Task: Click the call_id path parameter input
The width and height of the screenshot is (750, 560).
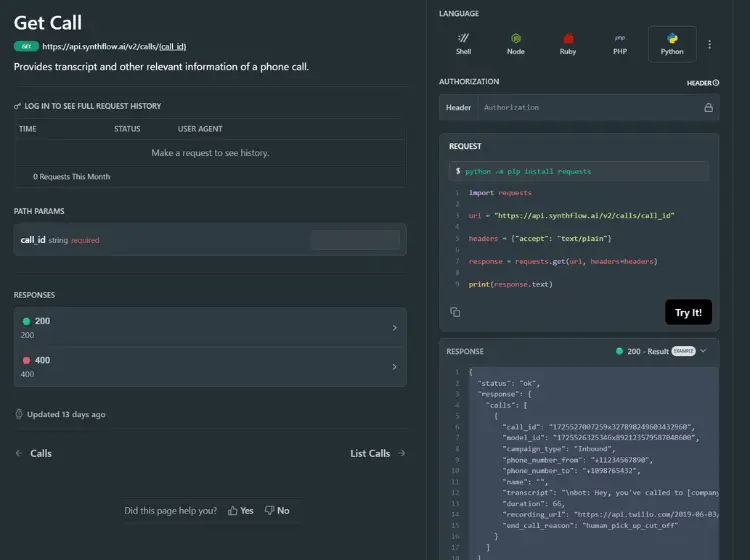Action: [x=355, y=240]
